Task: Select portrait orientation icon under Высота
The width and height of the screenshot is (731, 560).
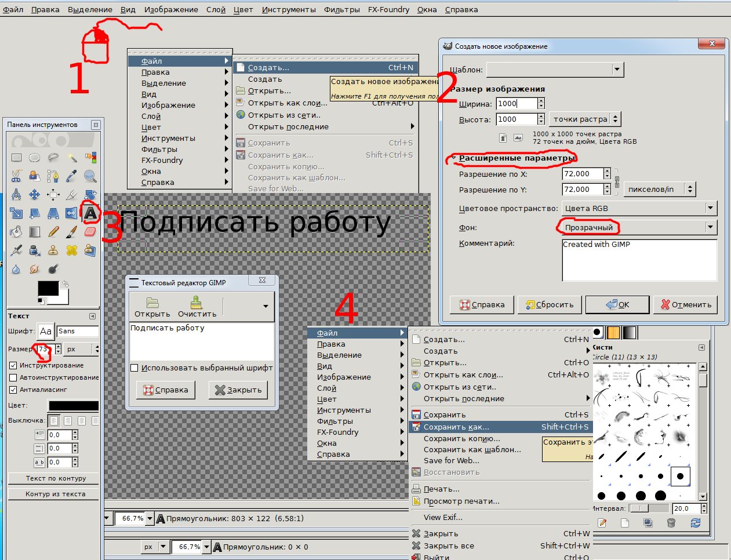Action: coord(503,138)
